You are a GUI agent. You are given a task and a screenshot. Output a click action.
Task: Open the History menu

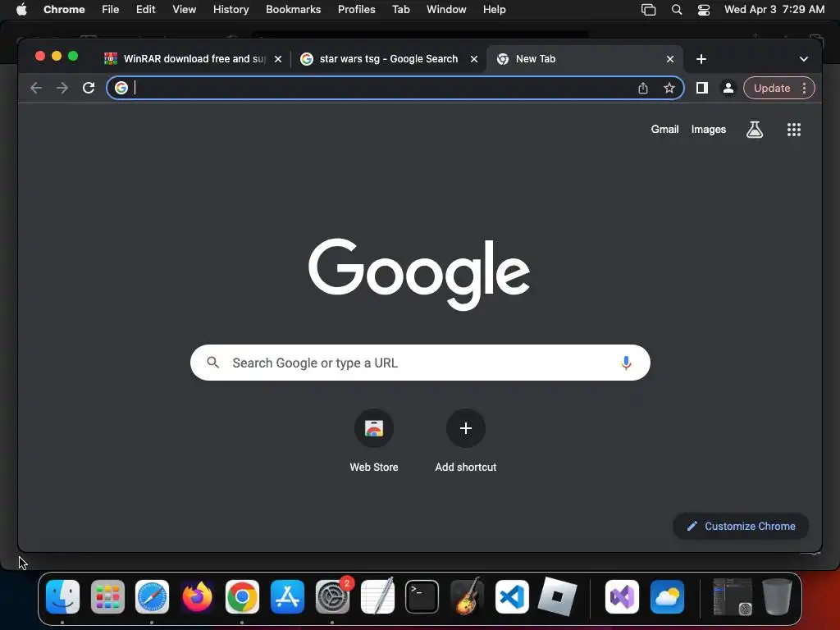click(231, 9)
